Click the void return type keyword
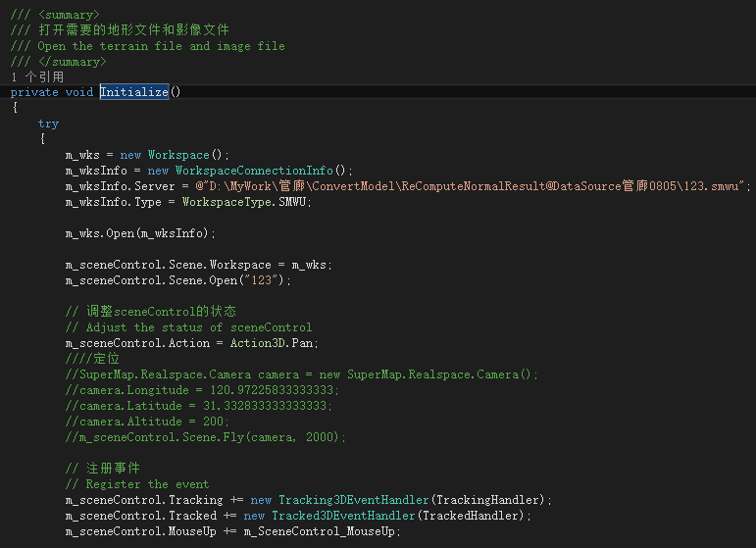The height and width of the screenshot is (548, 756). point(79,92)
